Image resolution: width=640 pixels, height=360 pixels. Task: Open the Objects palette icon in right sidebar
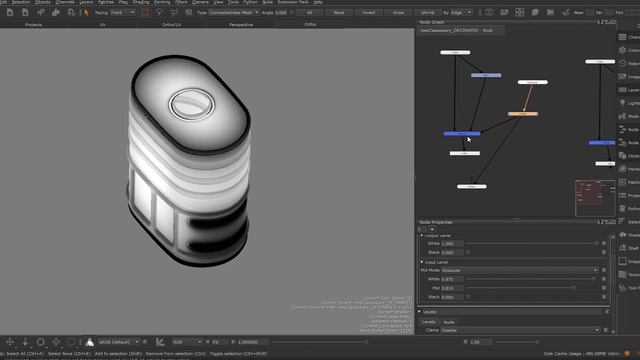pyautogui.click(x=622, y=156)
